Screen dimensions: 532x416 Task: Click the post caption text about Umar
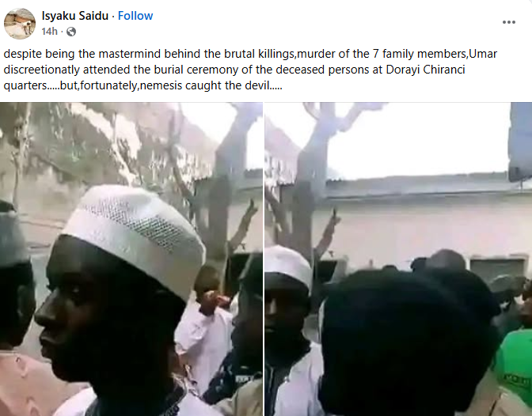tap(250, 70)
